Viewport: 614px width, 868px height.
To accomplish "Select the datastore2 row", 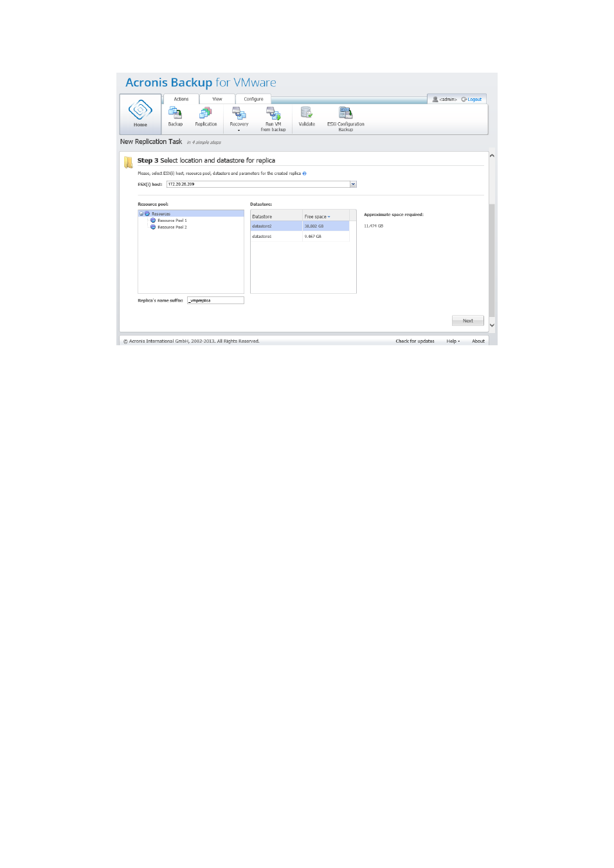I will [x=300, y=226].
